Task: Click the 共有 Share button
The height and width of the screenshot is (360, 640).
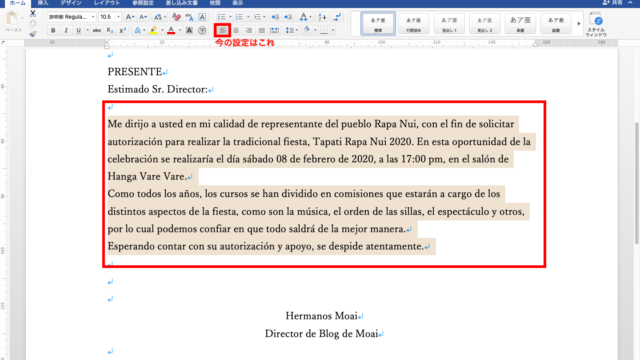Action: (x=613, y=3)
